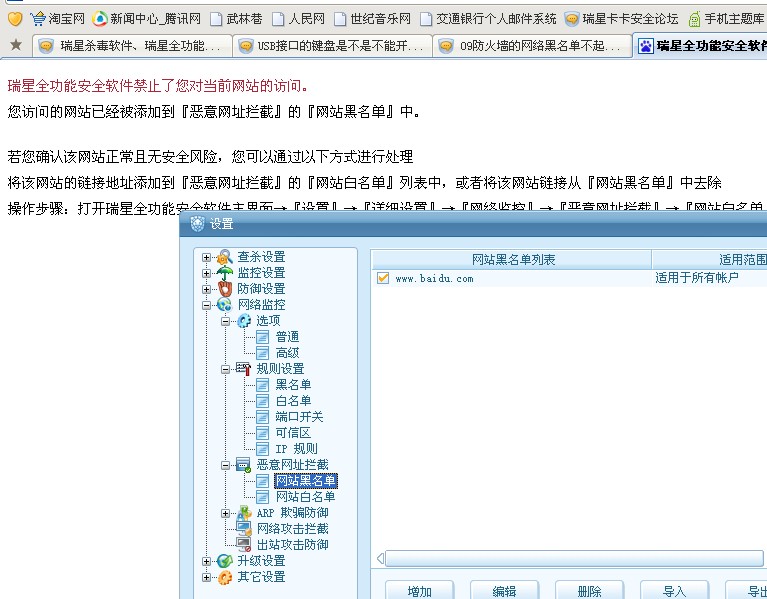Select 可信区 in settings tree
The image size is (767, 599).
[293, 433]
